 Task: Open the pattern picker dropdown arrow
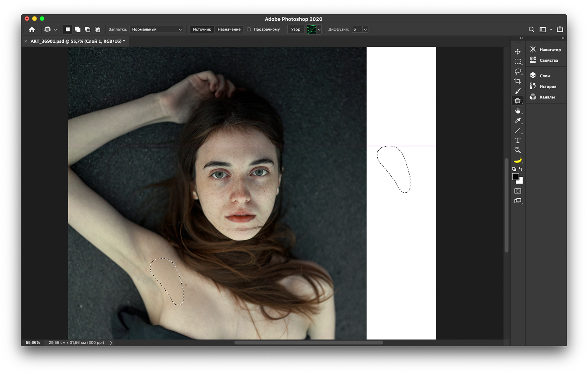click(x=319, y=29)
